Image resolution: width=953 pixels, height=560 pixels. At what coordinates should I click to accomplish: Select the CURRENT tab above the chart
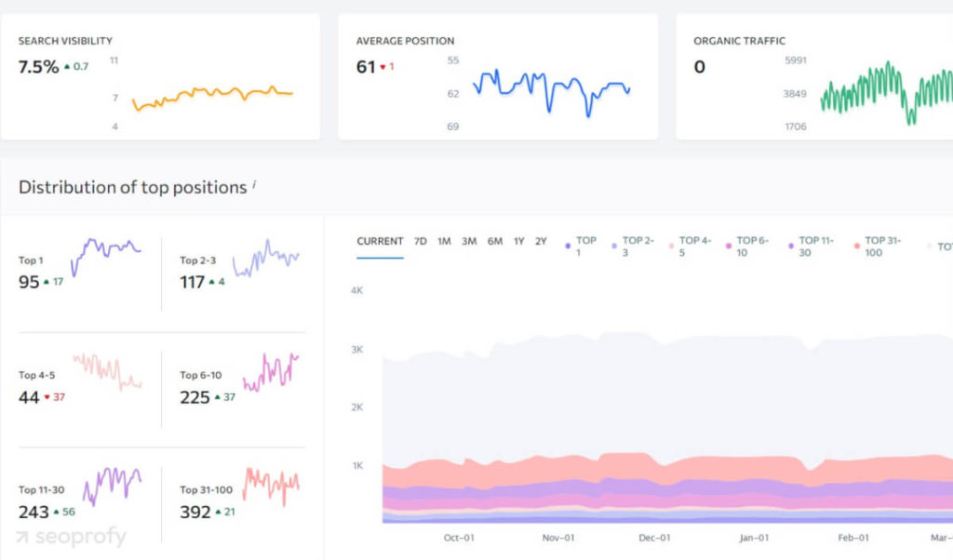(x=379, y=240)
